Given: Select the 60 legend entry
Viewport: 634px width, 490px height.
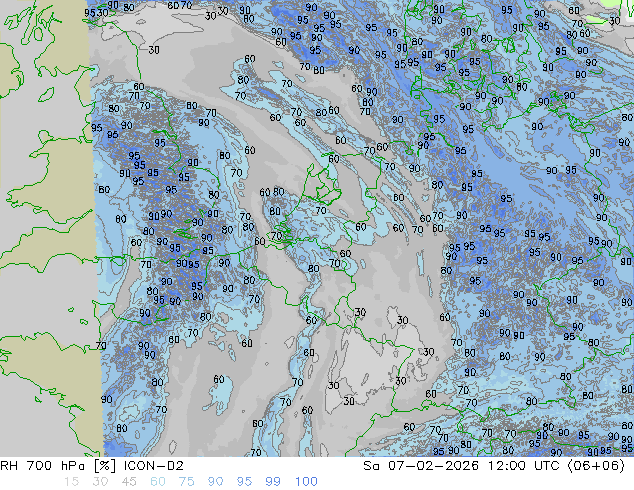Looking at the screenshot, I should click(159, 482).
